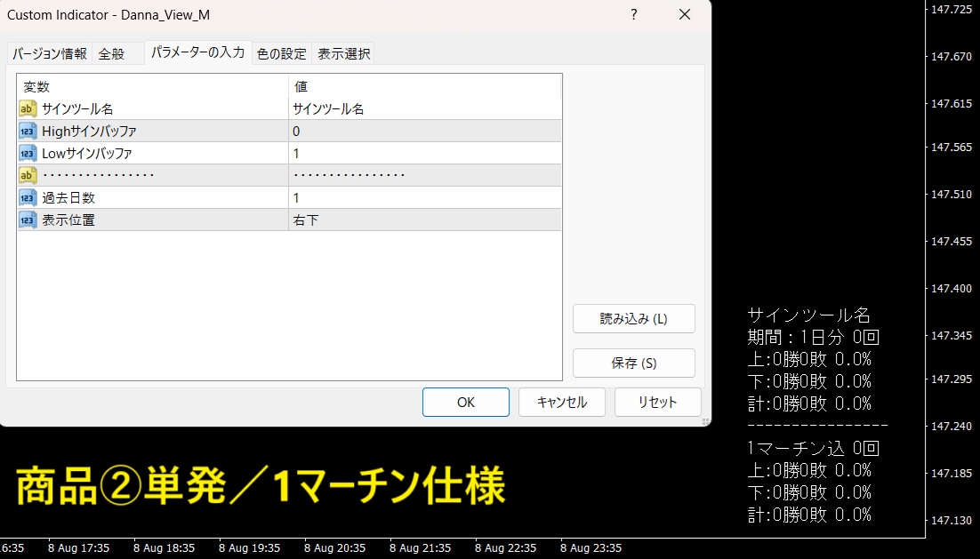Image resolution: width=980 pixels, height=559 pixels.
Task: Click the 147.240 price scale label
Action: (x=952, y=426)
